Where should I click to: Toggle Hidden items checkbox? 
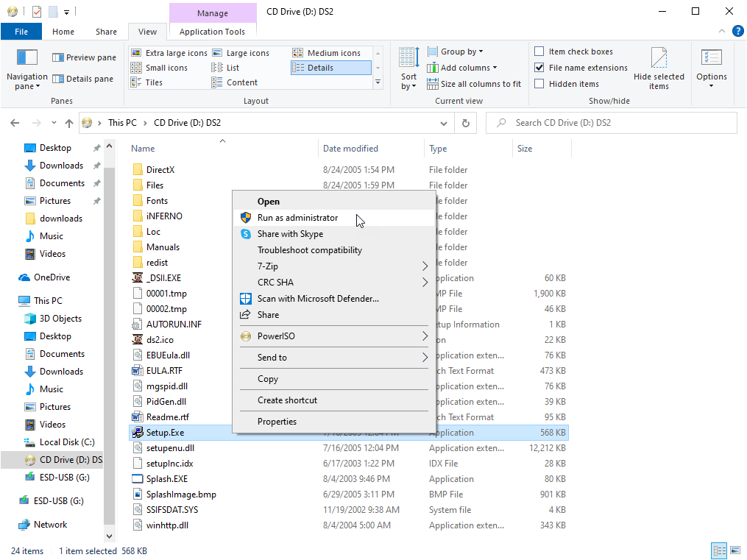click(x=539, y=84)
